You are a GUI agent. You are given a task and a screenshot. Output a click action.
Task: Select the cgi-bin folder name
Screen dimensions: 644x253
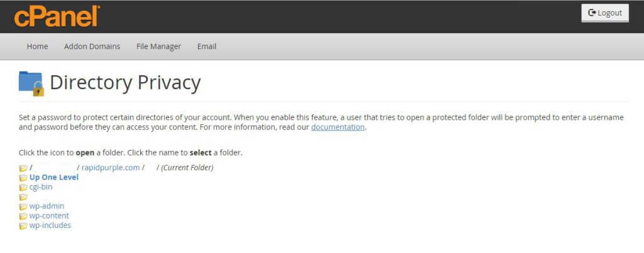coord(41,186)
